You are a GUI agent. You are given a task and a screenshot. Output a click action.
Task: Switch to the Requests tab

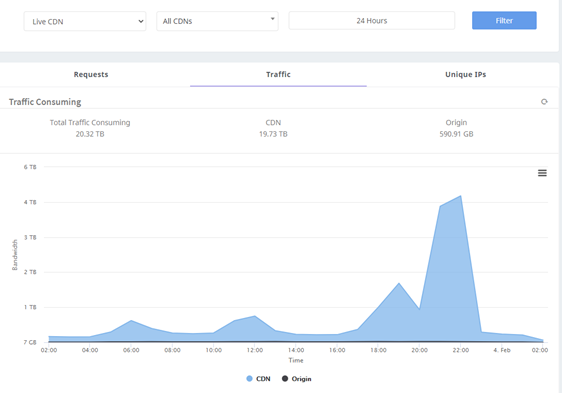pos(91,74)
